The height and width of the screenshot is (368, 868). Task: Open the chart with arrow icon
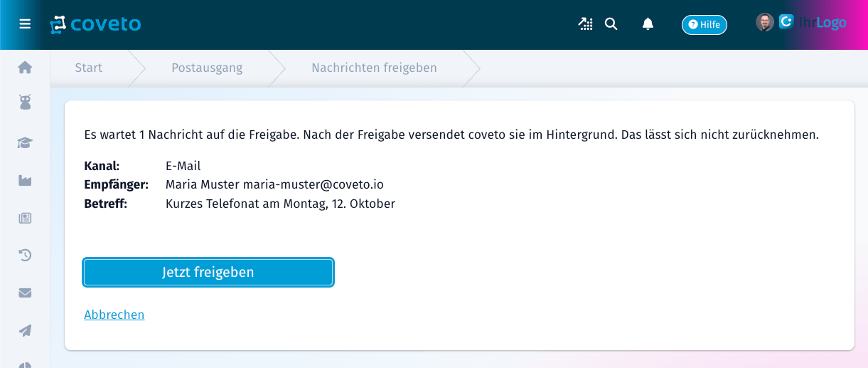(x=585, y=24)
